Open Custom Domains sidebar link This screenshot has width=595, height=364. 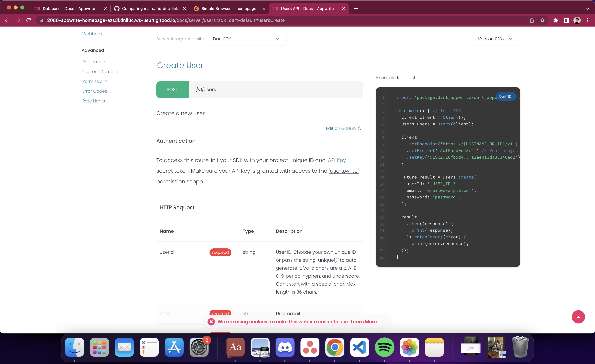pos(101,72)
